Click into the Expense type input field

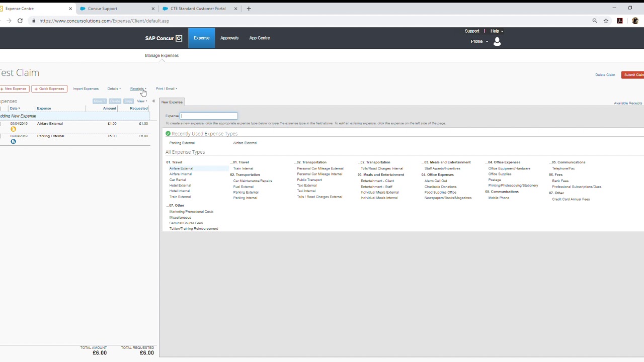(209, 116)
